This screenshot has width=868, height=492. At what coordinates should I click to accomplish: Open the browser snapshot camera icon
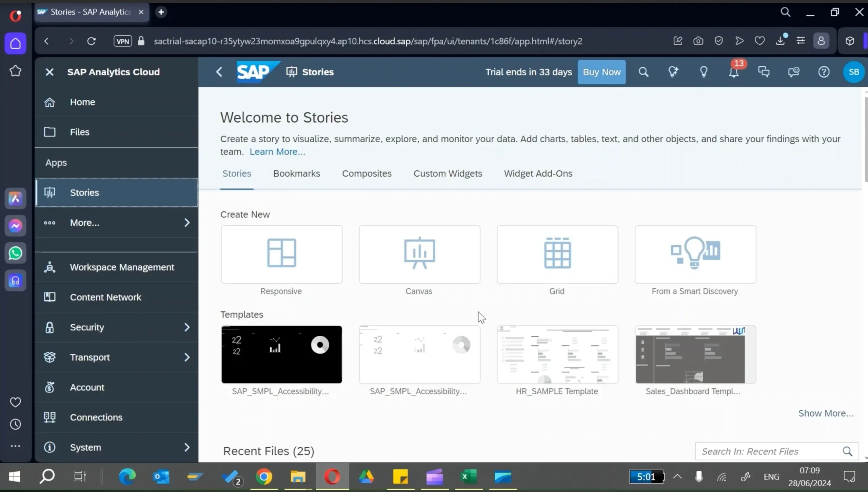point(698,41)
